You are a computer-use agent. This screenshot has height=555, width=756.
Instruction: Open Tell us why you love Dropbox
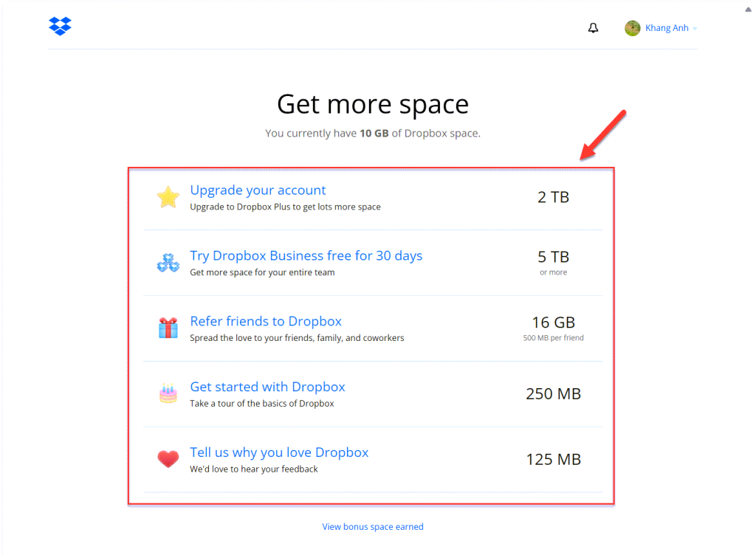pyautogui.click(x=279, y=452)
